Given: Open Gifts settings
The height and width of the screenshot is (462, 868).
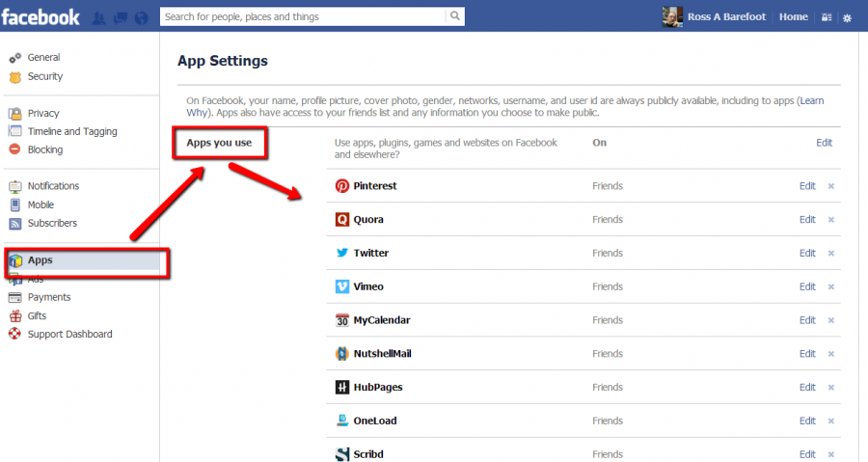Looking at the screenshot, I should point(37,316).
